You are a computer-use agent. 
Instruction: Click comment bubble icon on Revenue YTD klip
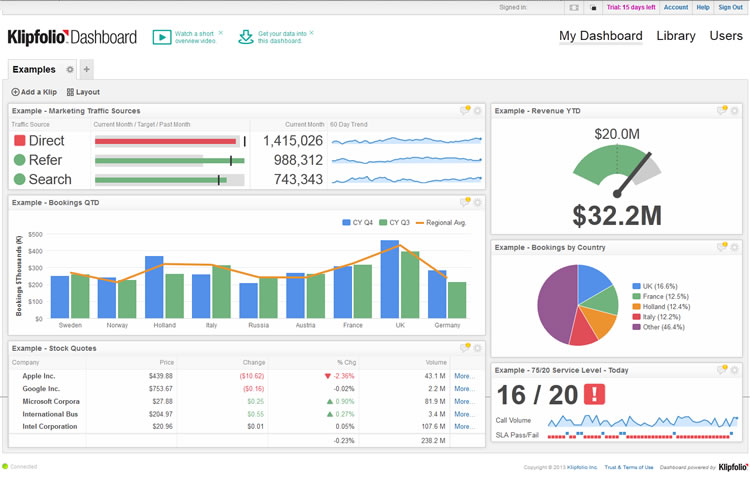pos(723,111)
